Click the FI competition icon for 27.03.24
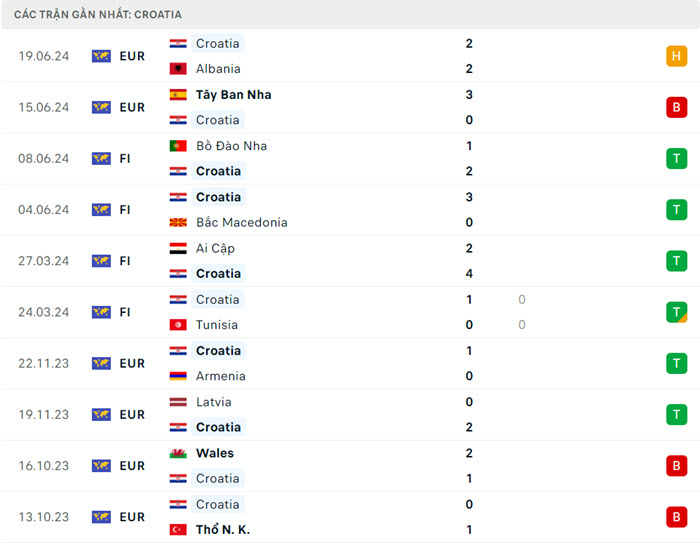 101,261
